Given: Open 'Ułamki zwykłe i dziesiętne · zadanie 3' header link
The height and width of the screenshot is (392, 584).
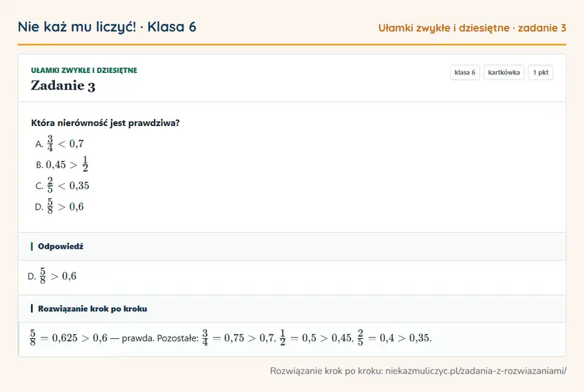Looking at the screenshot, I should 472,28.
